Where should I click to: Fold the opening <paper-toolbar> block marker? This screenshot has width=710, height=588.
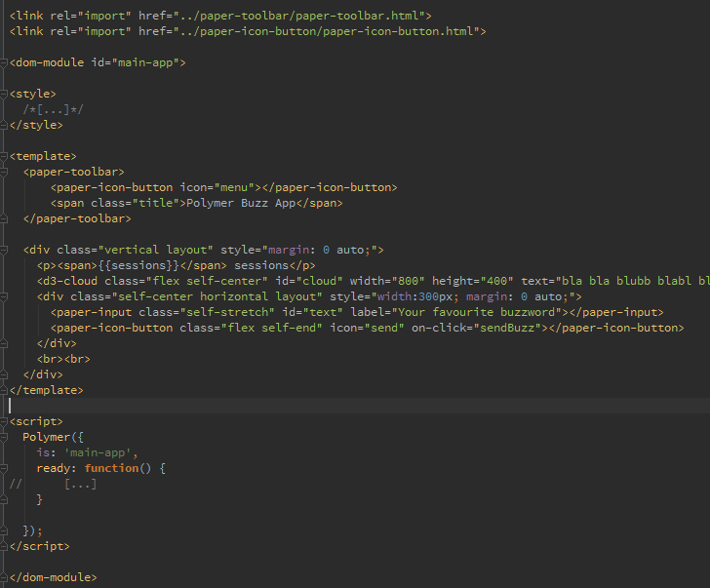point(4,172)
